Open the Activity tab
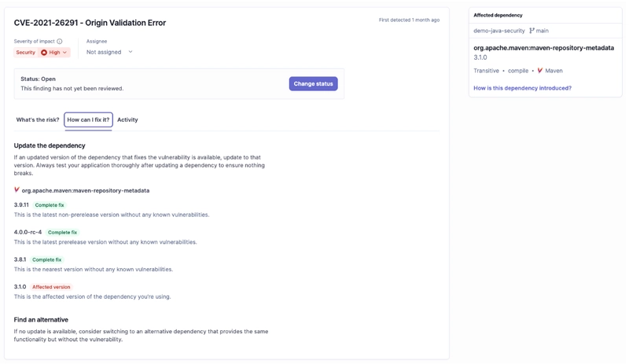 coord(127,120)
